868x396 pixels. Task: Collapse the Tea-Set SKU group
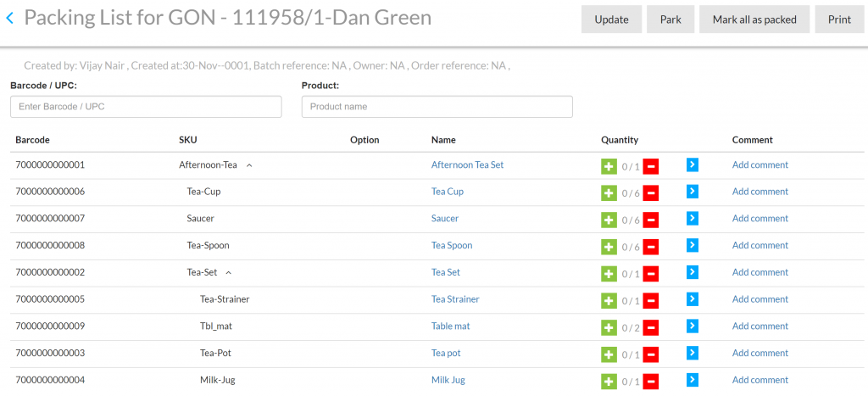[229, 273]
